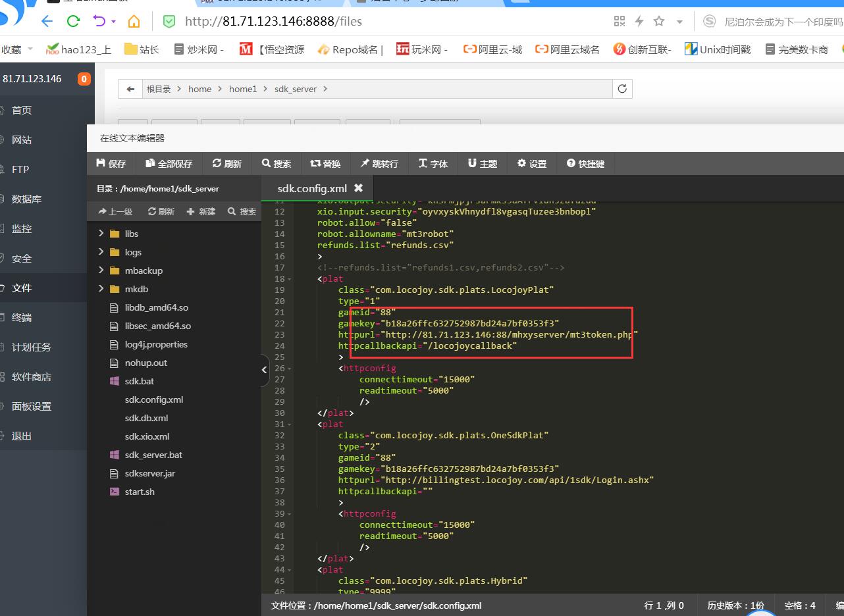Refresh the editor using toolbar refresh
The width and height of the screenshot is (844, 616).
click(x=227, y=163)
